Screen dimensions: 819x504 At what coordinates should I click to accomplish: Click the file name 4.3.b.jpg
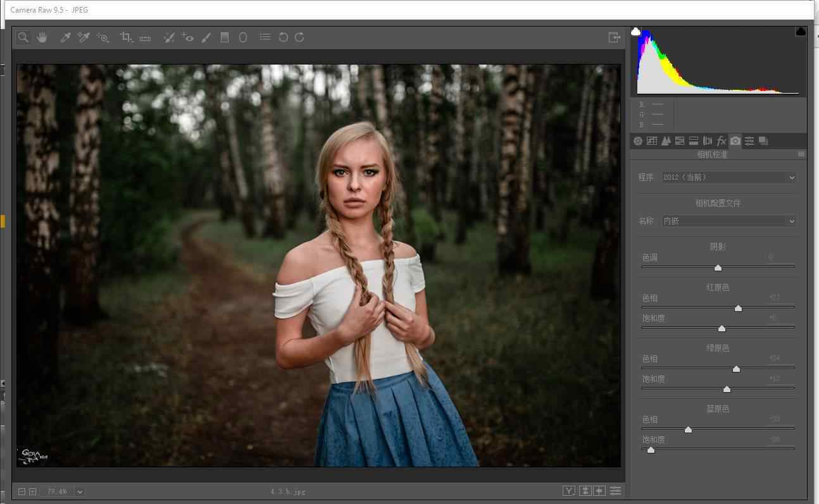288,491
